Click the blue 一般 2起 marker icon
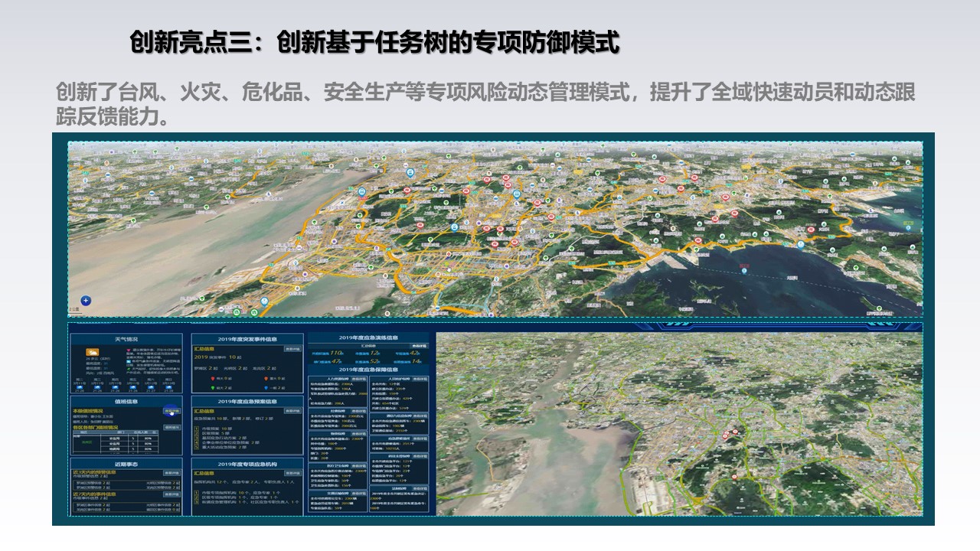 (x=266, y=388)
